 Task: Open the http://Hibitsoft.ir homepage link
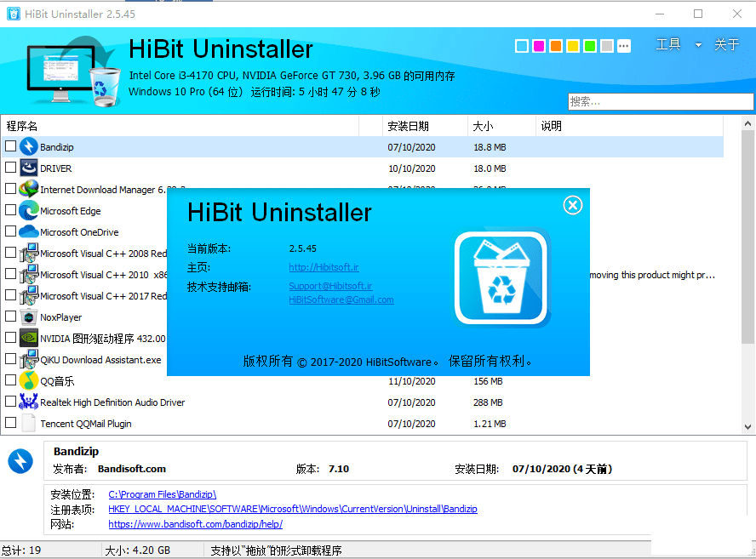324,267
